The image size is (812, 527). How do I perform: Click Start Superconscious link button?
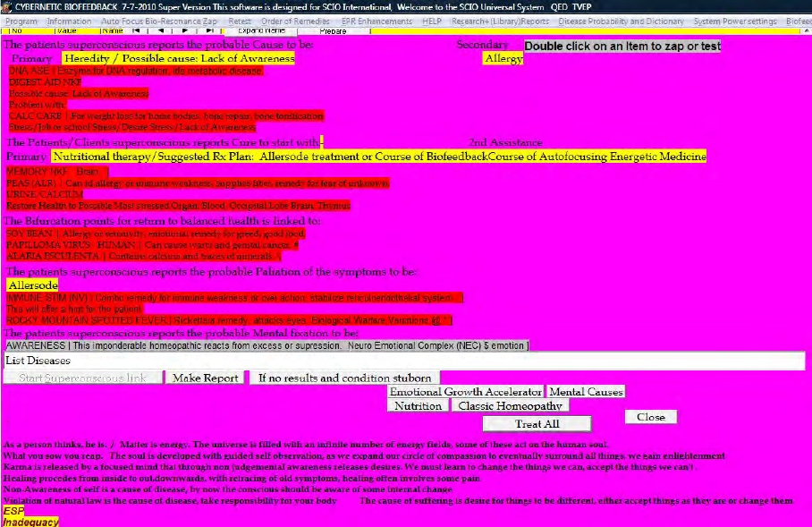(83, 378)
